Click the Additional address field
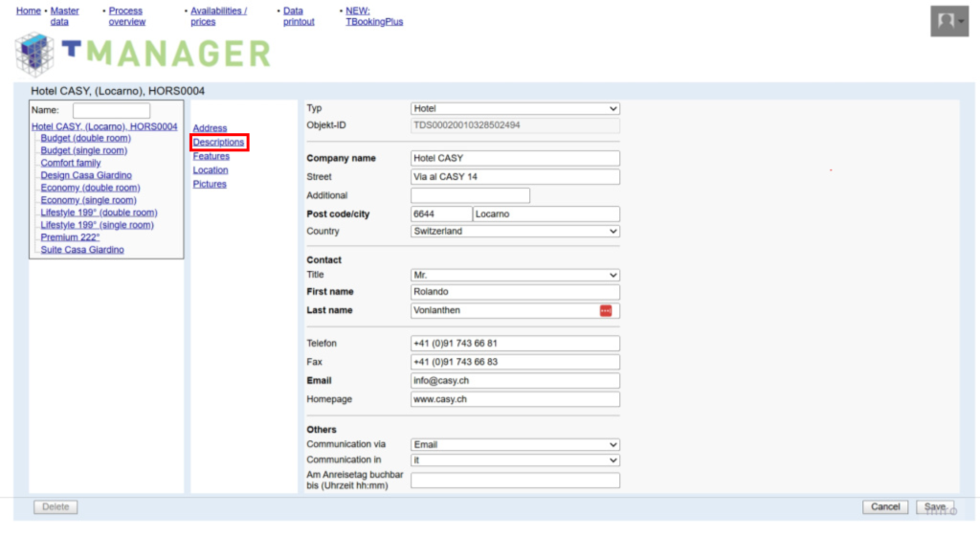Image resolution: width=980 pixels, height=538 pixels. click(470, 195)
